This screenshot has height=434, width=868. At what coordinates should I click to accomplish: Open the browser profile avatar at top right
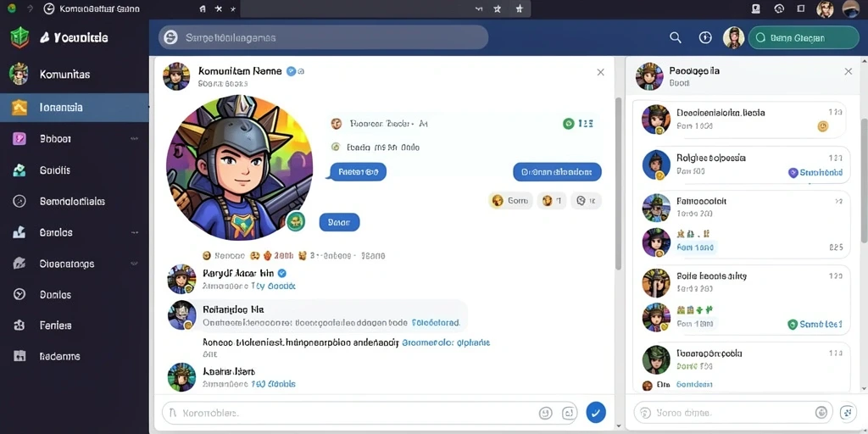point(850,8)
